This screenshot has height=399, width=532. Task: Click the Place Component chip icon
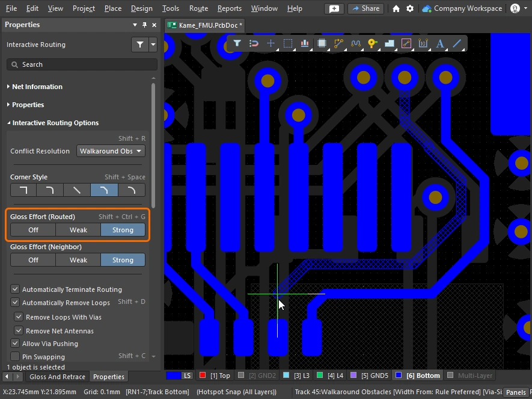point(322,43)
